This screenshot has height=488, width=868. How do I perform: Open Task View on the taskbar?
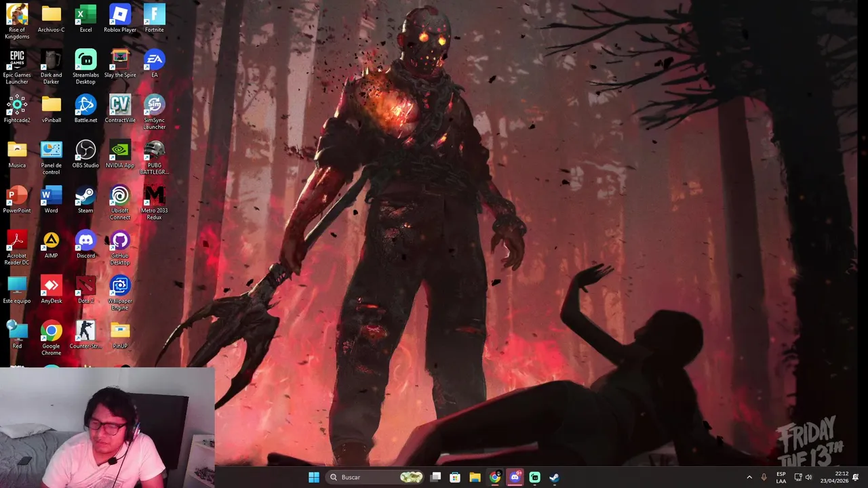coord(435,477)
